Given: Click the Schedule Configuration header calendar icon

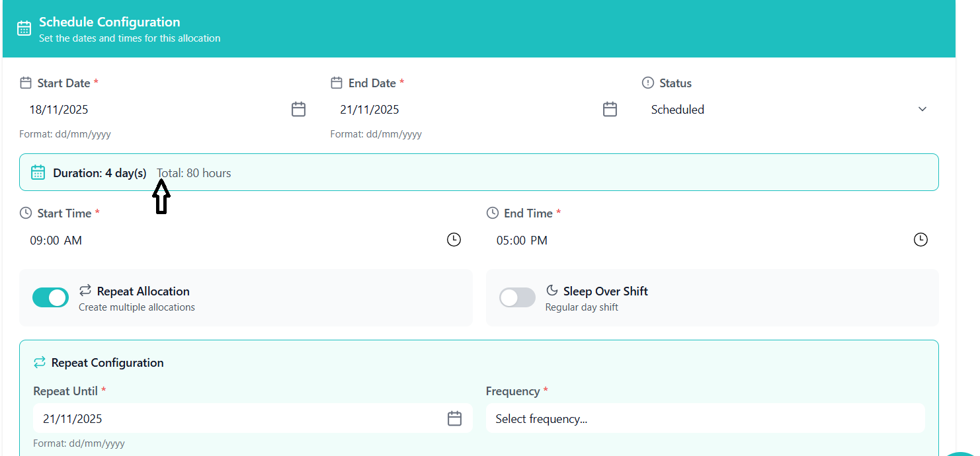Looking at the screenshot, I should pos(24,29).
